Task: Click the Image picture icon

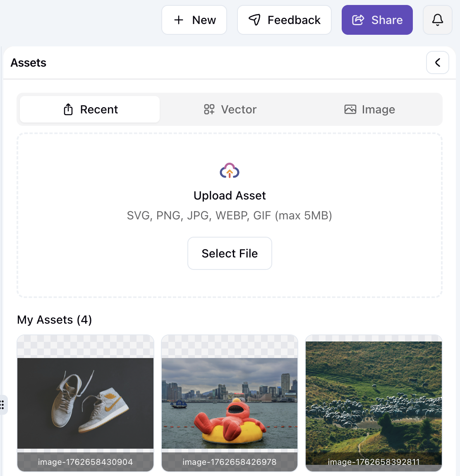Action: (x=350, y=109)
